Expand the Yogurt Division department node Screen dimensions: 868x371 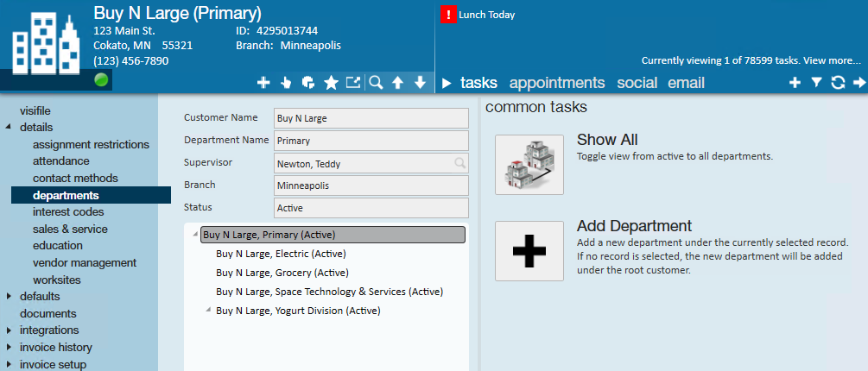coord(208,311)
